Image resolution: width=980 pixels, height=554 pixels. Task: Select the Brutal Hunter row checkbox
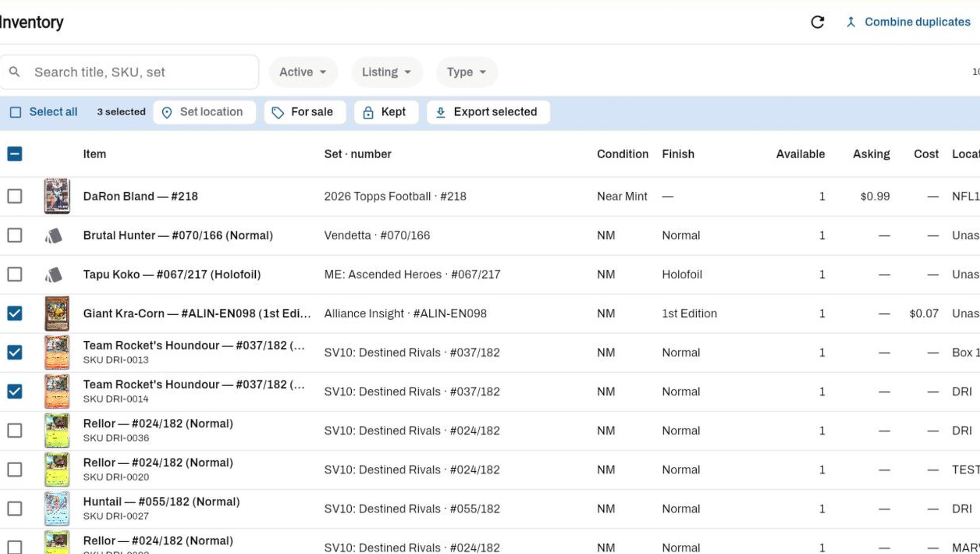point(15,235)
